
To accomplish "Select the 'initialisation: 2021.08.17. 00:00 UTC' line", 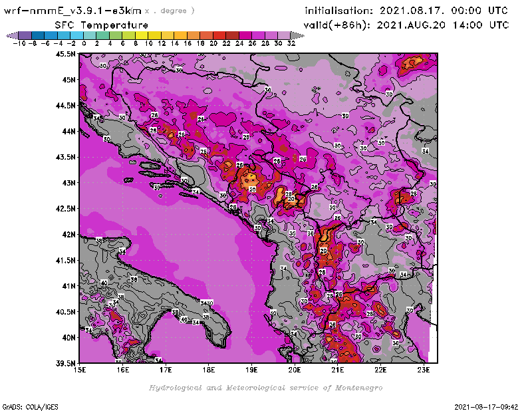I will coord(406,11).
